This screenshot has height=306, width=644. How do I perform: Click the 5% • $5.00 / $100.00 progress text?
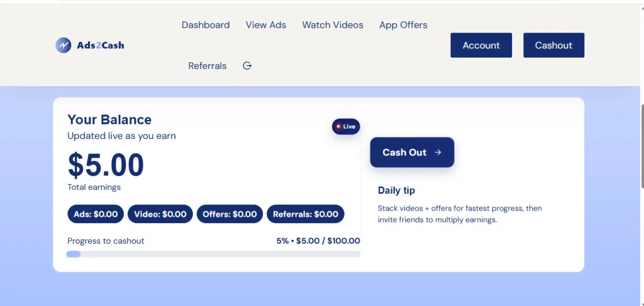click(x=318, y=241)
